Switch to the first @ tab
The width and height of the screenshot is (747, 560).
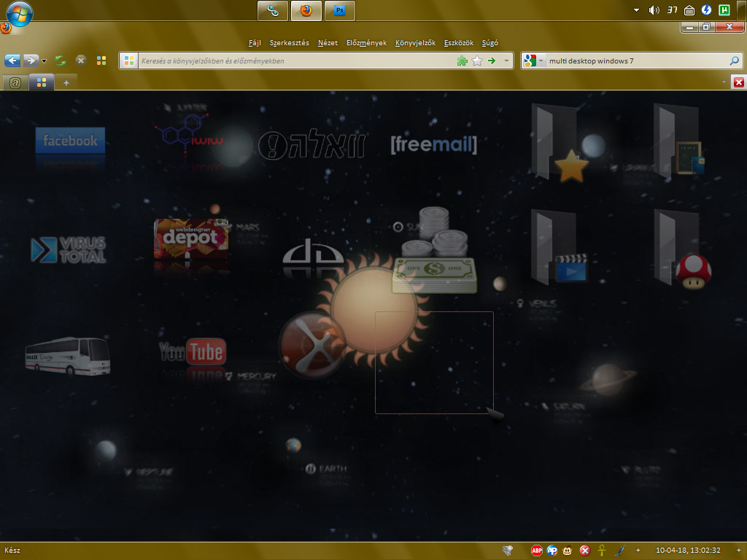point(15,83)
